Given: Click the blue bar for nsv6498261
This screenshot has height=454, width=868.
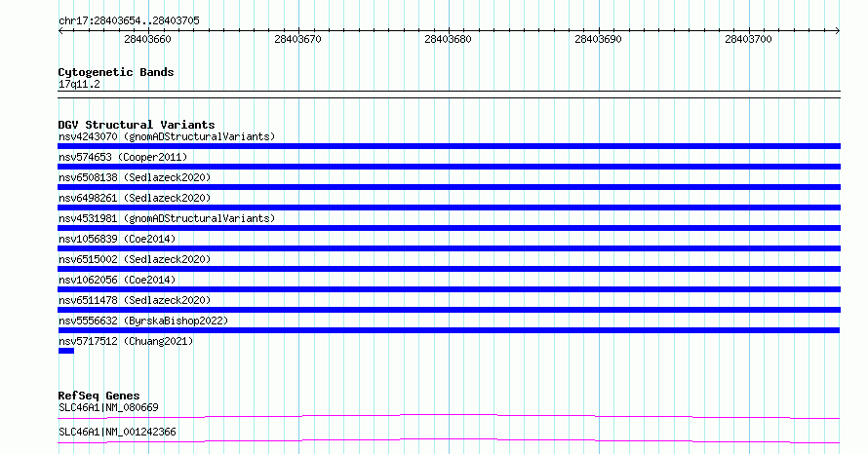Looking at the screenshot, I should point(449,208).
